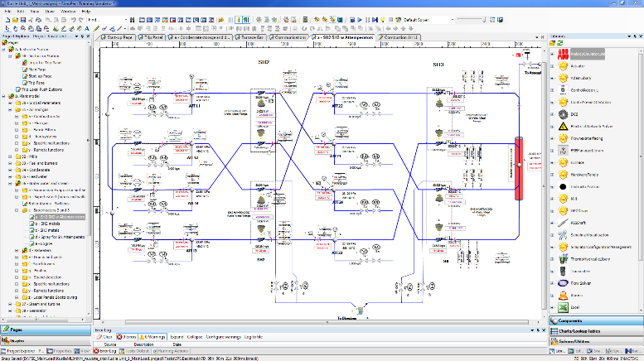
Task: Toggle the Errors filter in Error Log
Action: 128,338
